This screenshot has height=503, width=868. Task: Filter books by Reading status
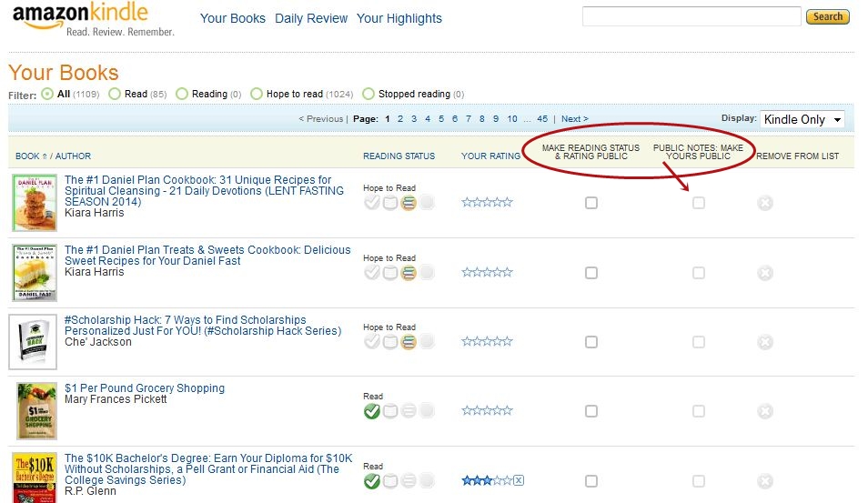click(x=182, y=94)
